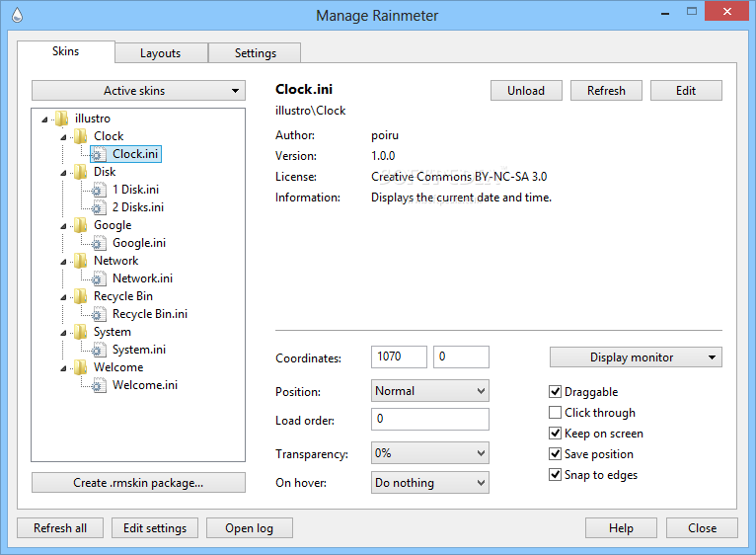Image resolution: width=756 pixels, height=555 pixels.
Task: Click the Edit button
Action: (686, 91)
